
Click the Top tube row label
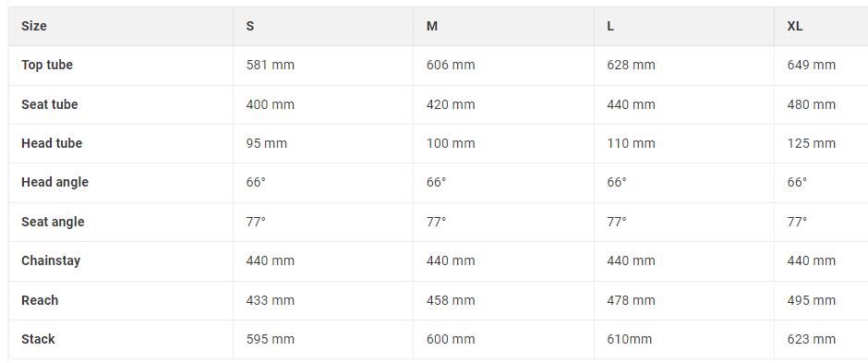click(47, 65)
